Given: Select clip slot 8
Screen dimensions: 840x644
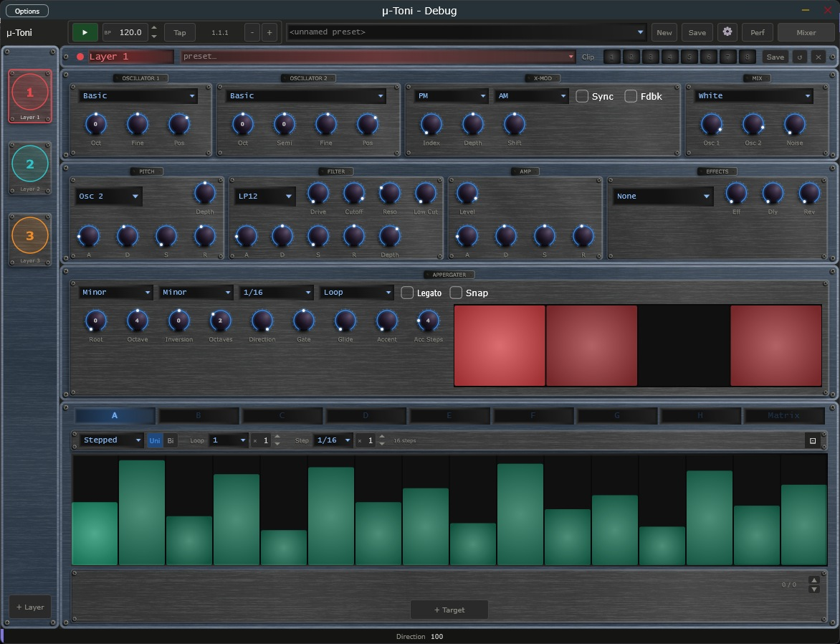Looking at the screenshot, I should [748, 57].
